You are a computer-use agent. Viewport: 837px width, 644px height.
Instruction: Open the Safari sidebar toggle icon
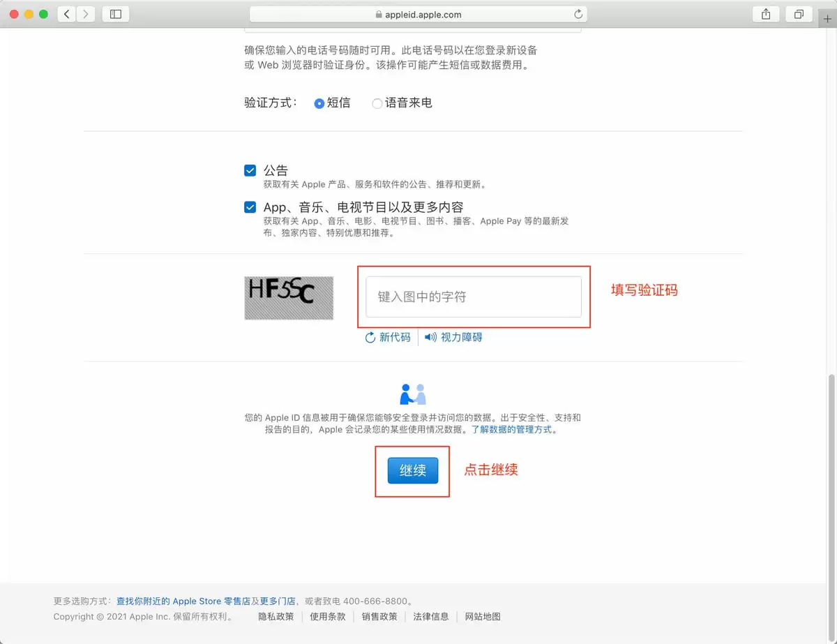click(115, 13)
